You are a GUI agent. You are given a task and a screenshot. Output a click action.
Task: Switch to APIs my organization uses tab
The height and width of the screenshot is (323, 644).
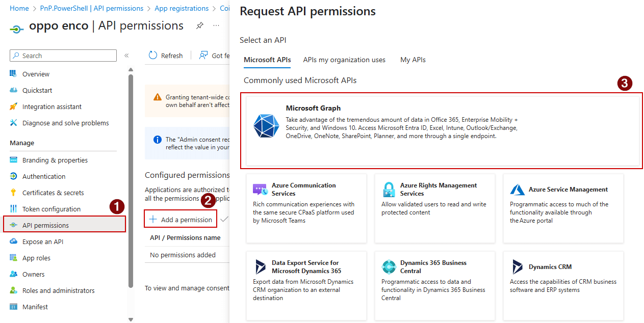(x=344, y=60)
